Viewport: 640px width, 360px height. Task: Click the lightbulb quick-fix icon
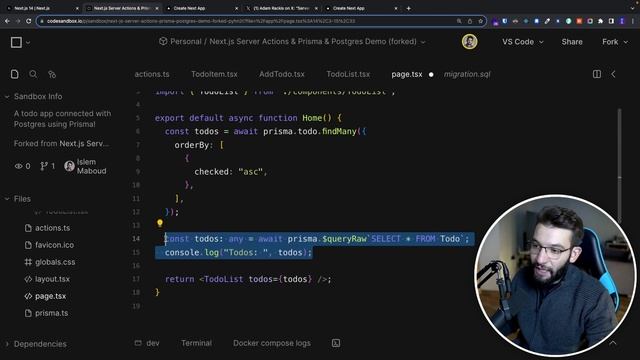(160, 223)
